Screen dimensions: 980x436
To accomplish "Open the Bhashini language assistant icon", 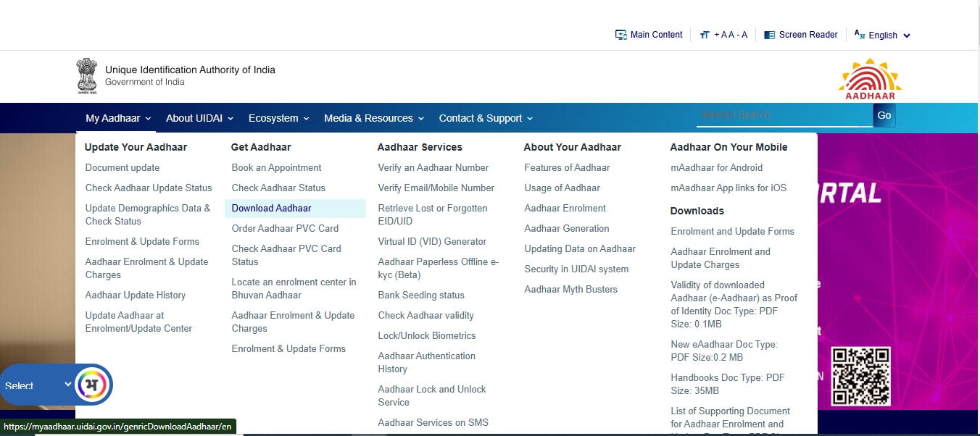I will [x=91, y=384].
